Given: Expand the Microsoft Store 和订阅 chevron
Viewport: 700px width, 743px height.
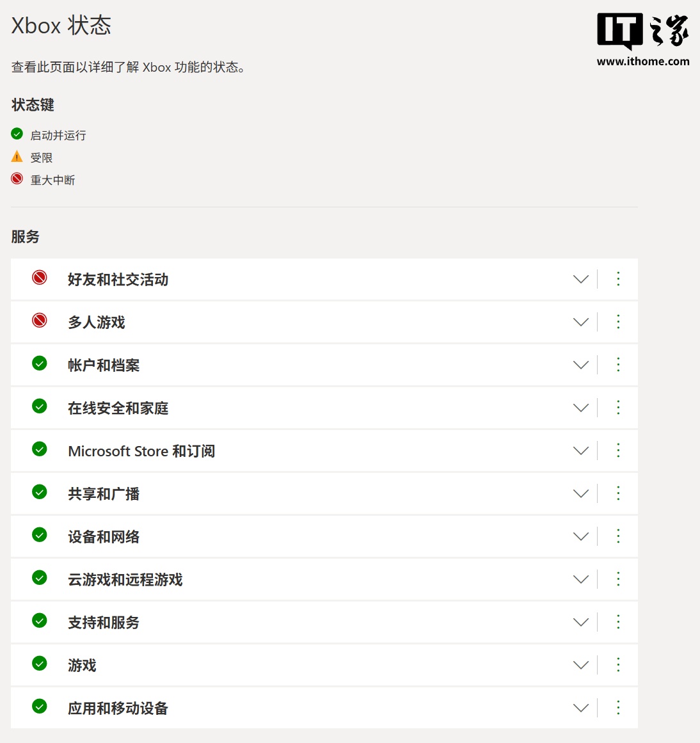Looking at the screenshot, I should pyautogui.click(x=581, y=451).
